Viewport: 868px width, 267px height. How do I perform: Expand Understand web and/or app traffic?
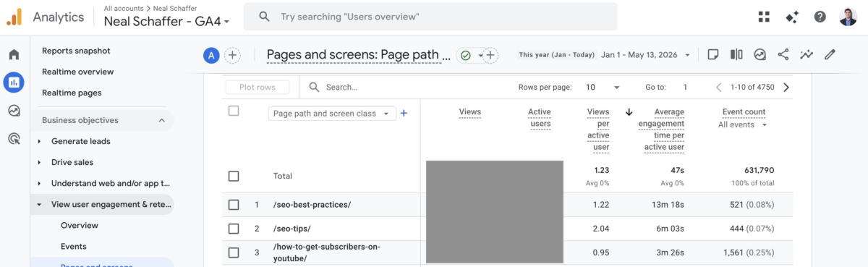(39, 183)
